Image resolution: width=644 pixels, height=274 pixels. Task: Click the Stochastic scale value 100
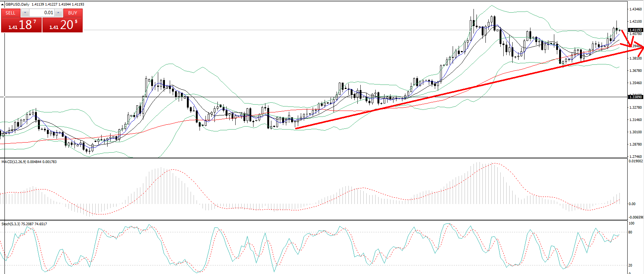(632, 223)
